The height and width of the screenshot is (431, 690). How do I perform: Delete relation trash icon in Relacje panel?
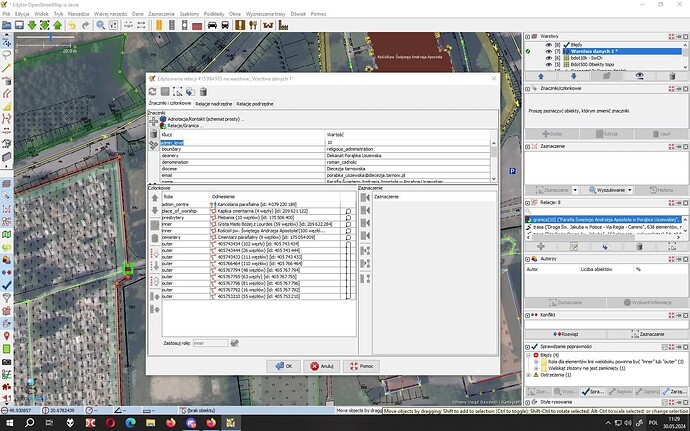tap(639, 247)
